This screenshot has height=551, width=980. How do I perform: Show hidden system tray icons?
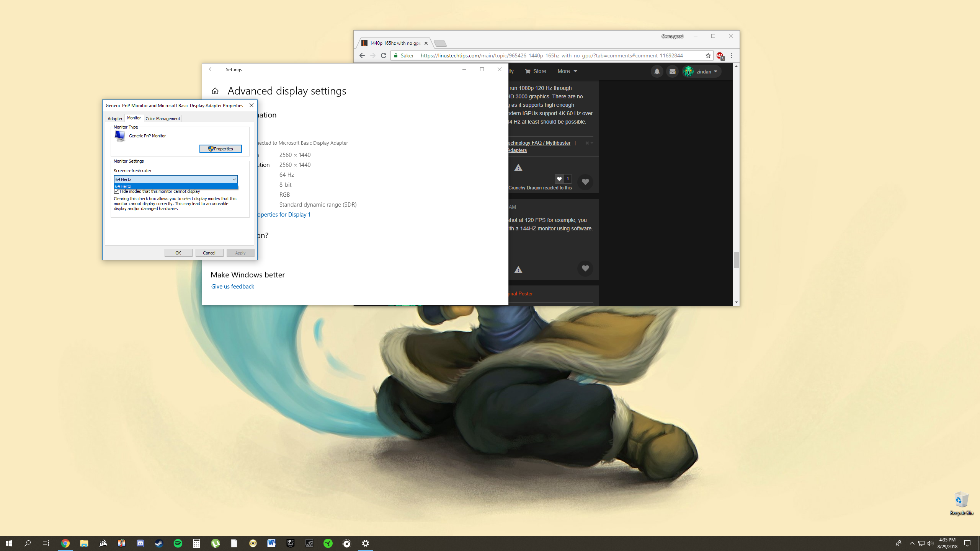coord(912,543)
